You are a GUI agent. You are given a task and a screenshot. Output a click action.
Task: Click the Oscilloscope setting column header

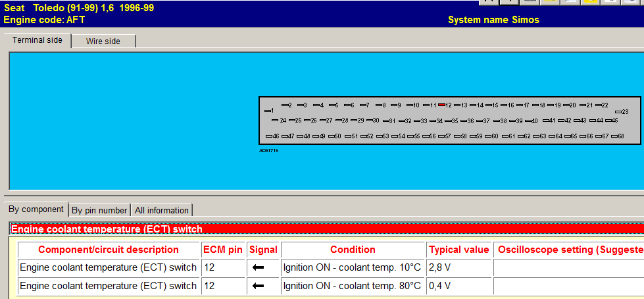[x=568, y=250]
